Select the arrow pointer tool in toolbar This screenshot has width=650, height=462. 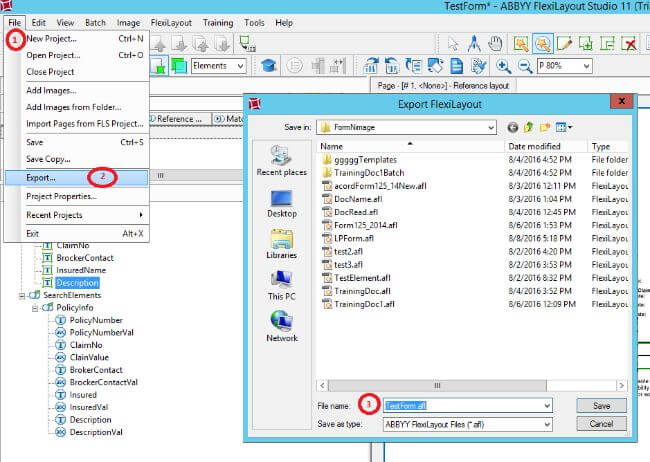click(x=453, y=44)
